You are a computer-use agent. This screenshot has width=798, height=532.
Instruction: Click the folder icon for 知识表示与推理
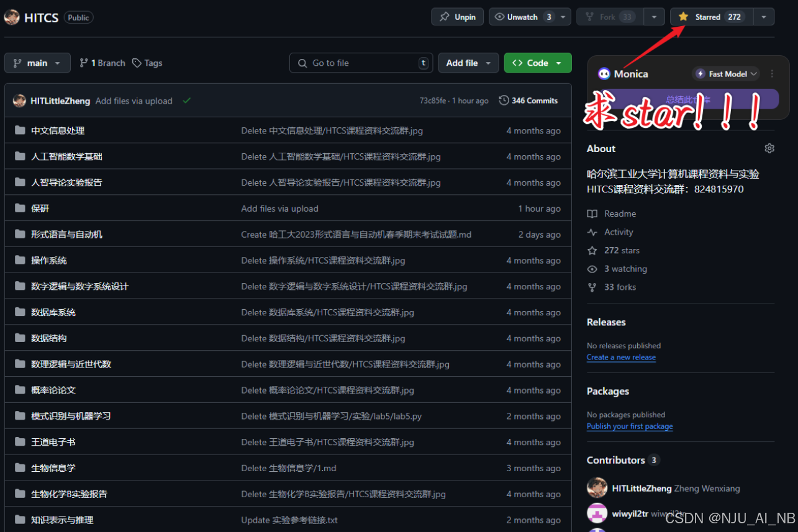tap(20, 520)
